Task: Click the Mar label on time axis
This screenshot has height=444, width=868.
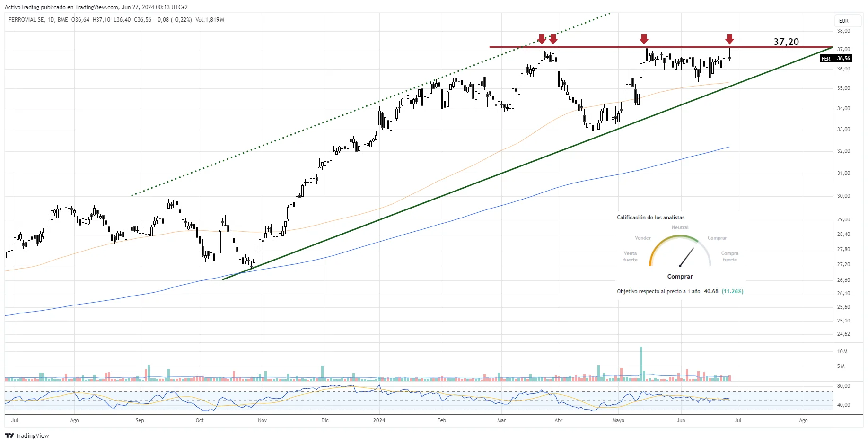Action: coord(501,420)
